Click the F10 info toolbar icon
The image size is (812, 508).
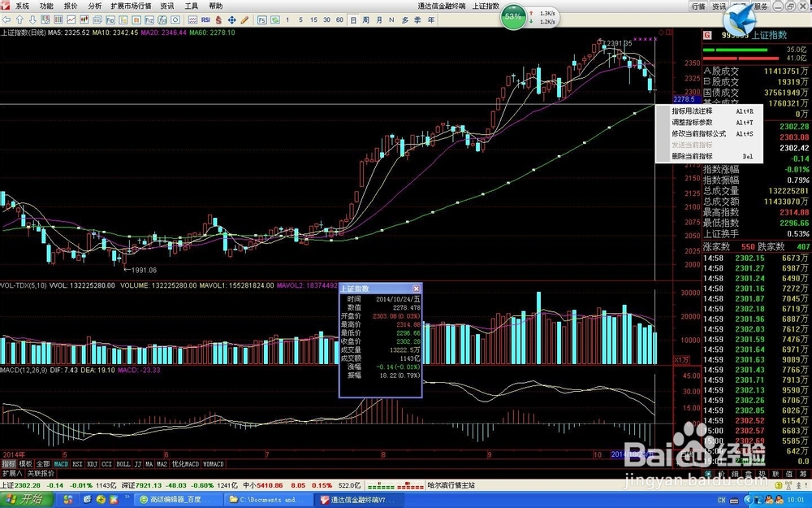click(x=110, y=20)
